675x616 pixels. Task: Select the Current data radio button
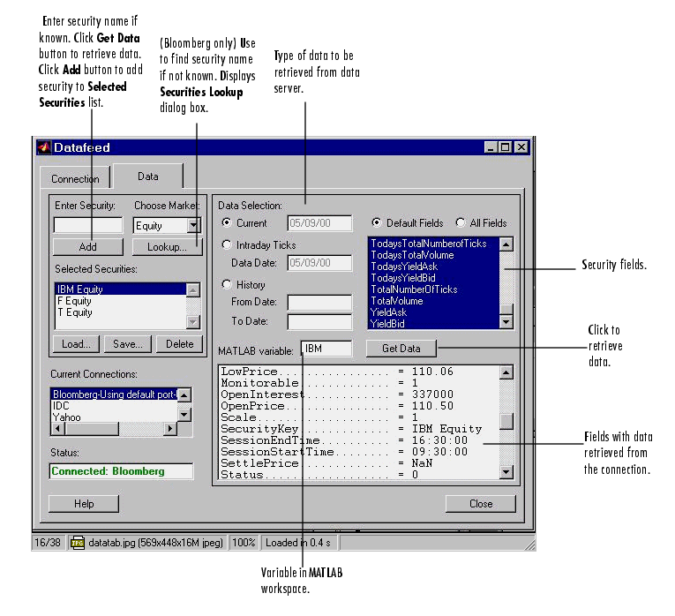coord(227,223)
